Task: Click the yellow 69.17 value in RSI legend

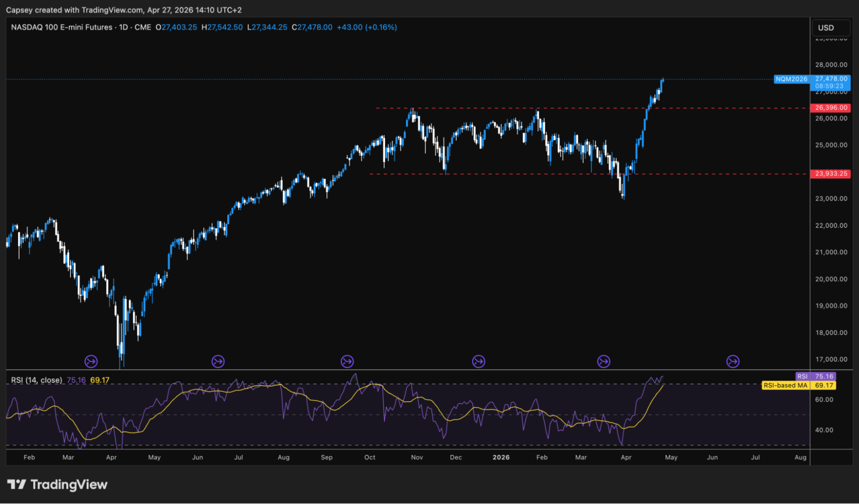Action: click(x=100, y=380)
